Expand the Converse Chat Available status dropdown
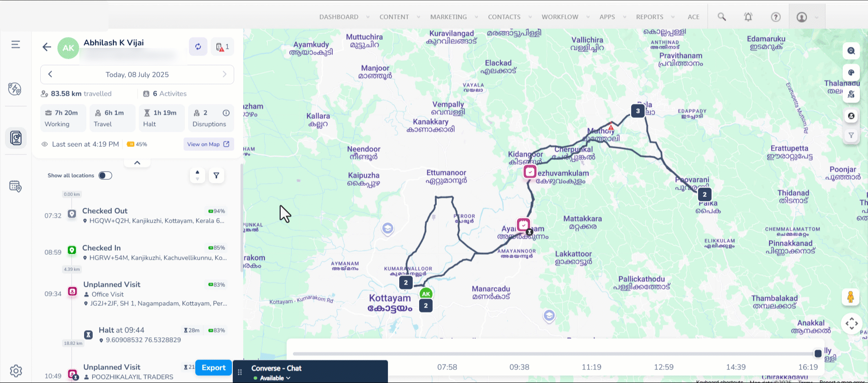 288,378
